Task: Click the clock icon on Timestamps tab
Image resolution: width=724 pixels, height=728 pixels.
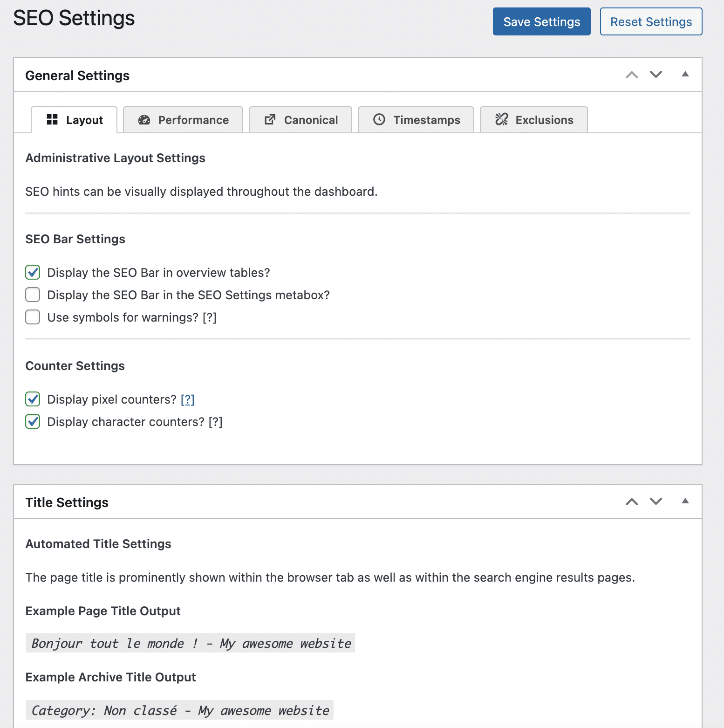Action: [x=379, y=120]
